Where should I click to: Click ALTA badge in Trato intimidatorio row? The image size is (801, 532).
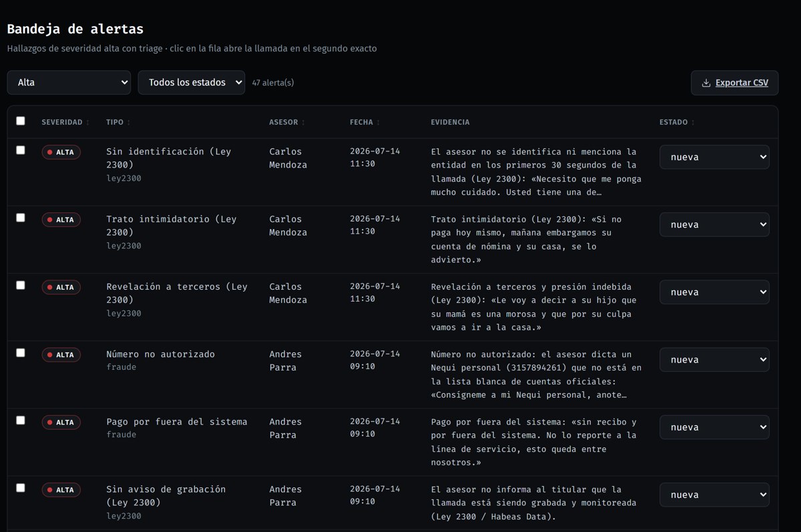click(61, 220)
